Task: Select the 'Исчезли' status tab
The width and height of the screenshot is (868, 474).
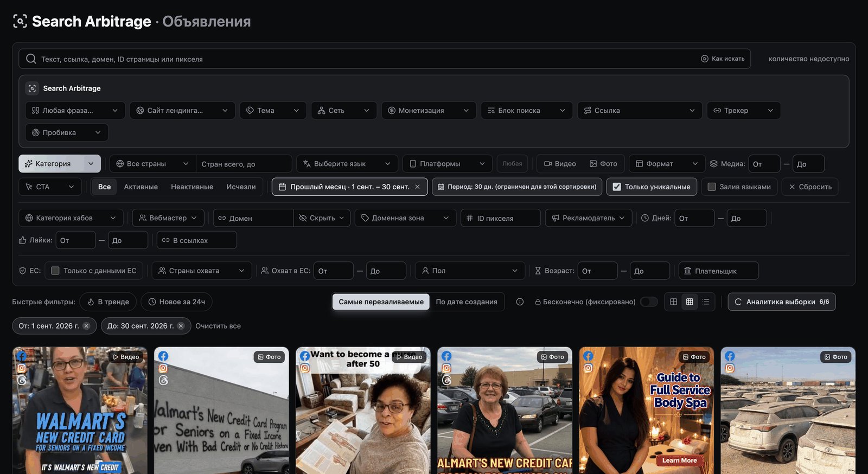Action: point(241,187)
